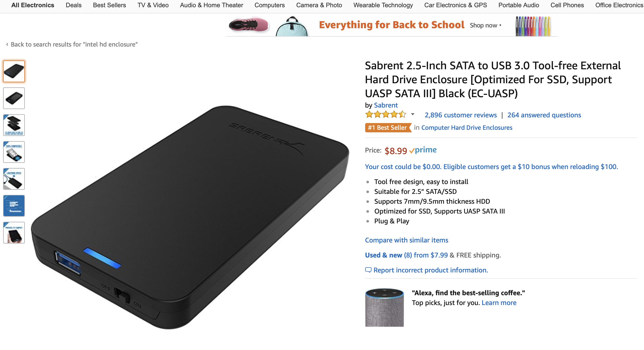644x350 pixels.
Task: Select the second product thumbnail
Action: point(14,98)
